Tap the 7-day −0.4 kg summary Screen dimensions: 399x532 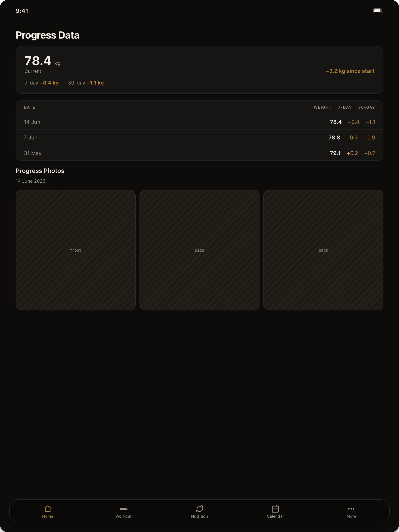pyautogui.click(x=42, y=83)
